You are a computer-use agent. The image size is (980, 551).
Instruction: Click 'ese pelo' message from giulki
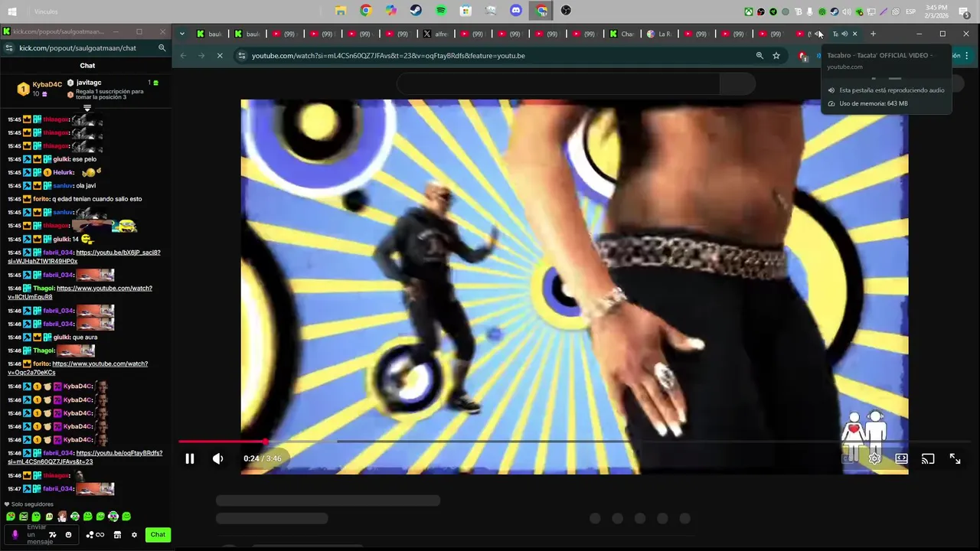click(x=84, y=159)
